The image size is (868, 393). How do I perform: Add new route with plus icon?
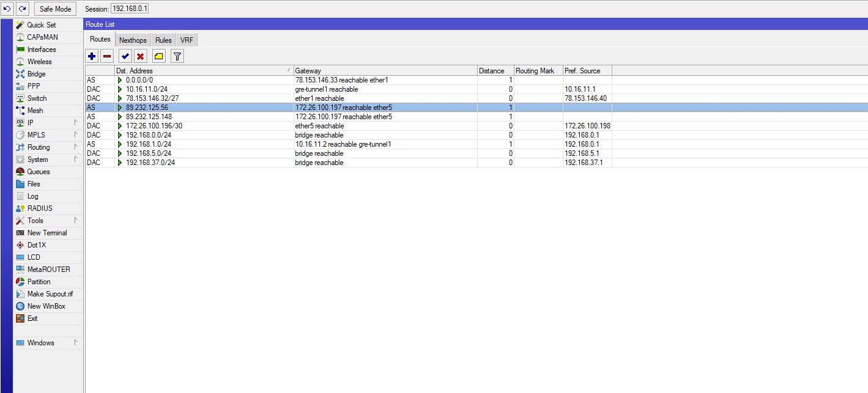coord(92,56)
